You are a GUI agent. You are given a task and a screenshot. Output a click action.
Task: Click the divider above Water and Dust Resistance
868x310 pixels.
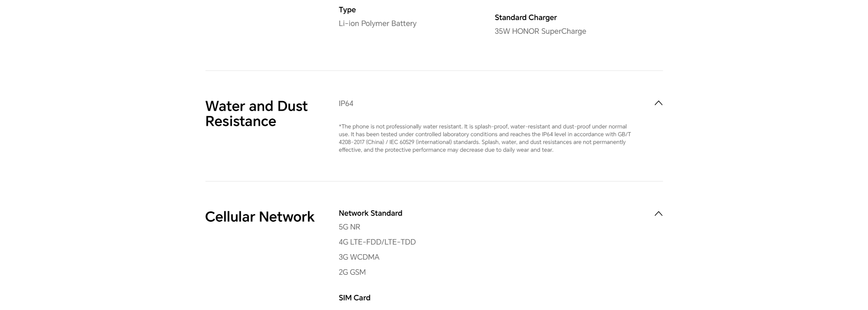(x=434, y=70)
